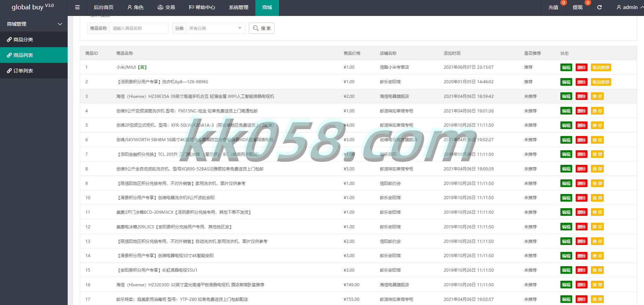
Task: Click 推荐 for product ID 3 Hisense TV
Action: click(x=597, y=96)
